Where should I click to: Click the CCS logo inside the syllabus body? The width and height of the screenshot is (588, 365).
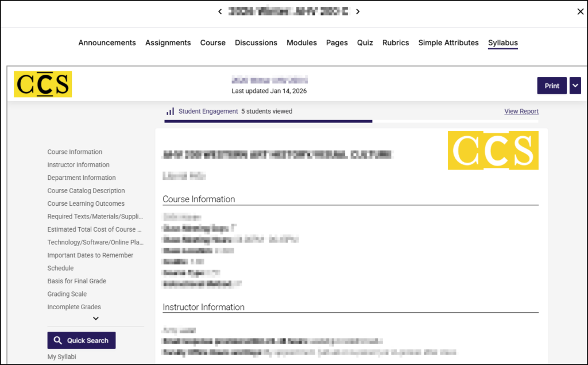[493, 151]
